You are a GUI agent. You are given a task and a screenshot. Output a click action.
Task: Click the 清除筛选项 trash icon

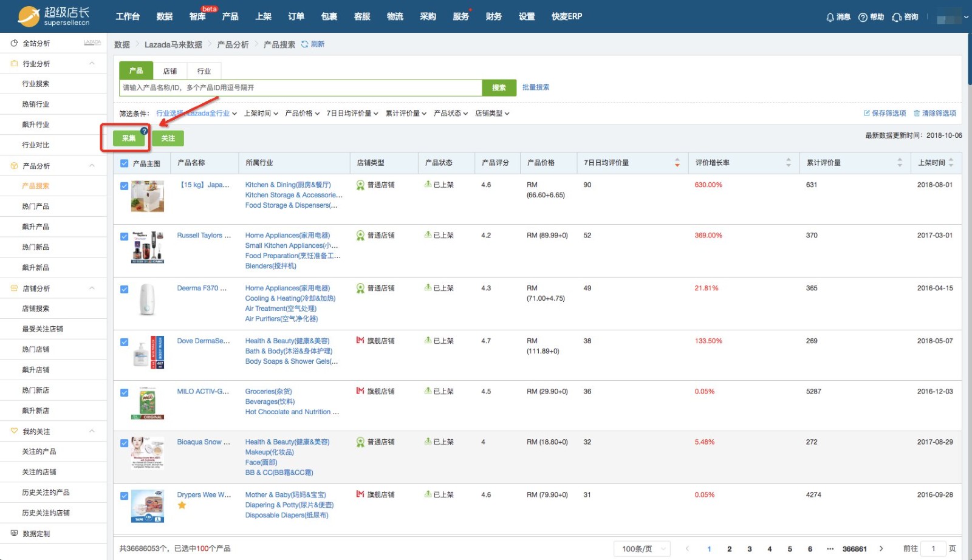point(917,113)
